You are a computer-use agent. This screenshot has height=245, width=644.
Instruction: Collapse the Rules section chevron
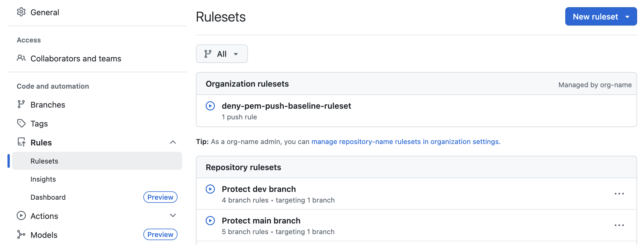[173, 142]
